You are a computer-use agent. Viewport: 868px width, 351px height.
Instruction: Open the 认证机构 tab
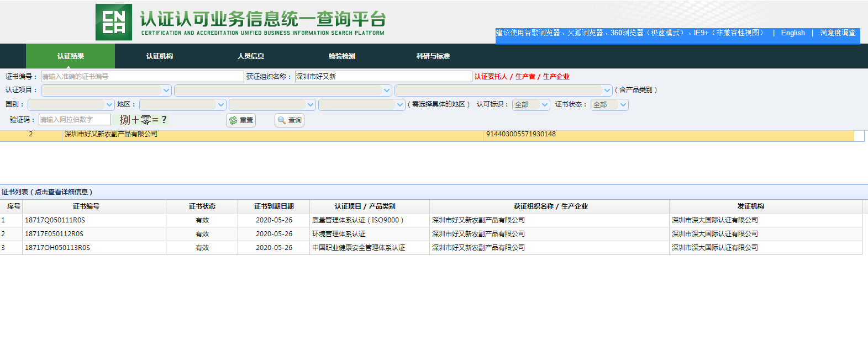(x=160, y=56)
